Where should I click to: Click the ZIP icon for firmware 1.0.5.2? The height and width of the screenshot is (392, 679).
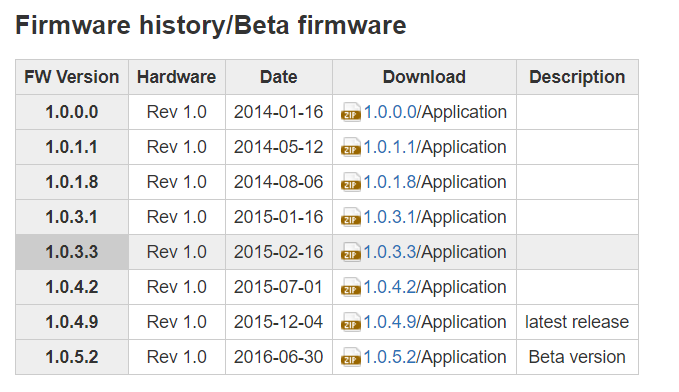pyautogui.click(x=351, y=358)
